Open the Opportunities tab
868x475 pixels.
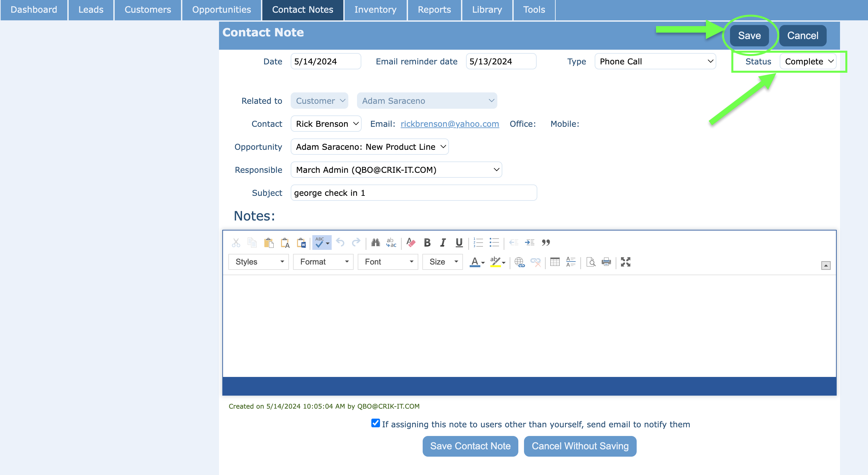[221, 10]
